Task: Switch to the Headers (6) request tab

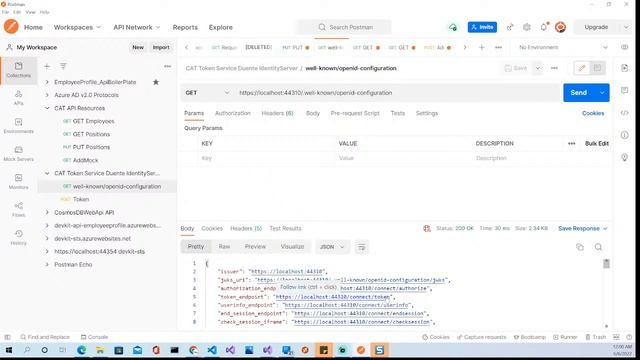Action: pos(277,113)
